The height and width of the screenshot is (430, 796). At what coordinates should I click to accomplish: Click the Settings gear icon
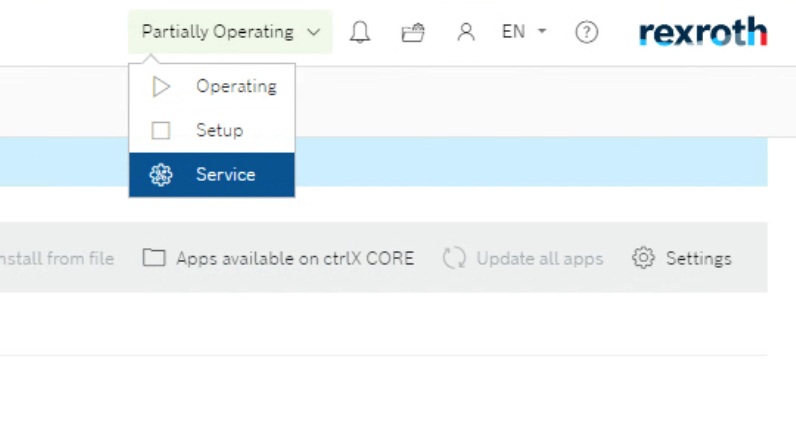(x=643, y=258)
